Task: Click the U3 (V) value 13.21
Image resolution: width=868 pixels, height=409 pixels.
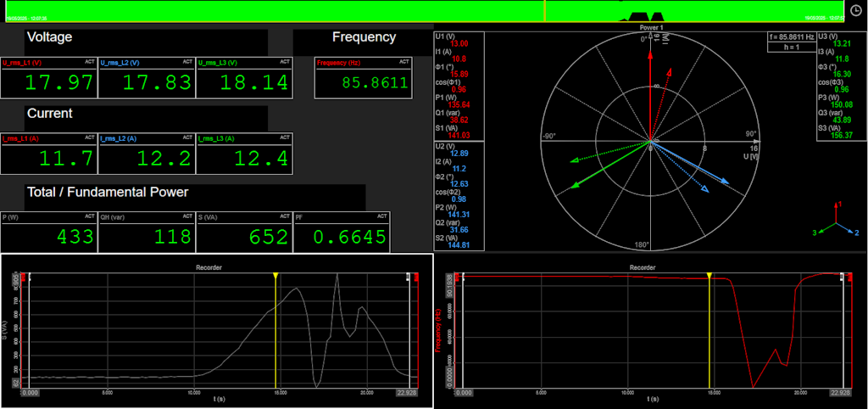Action: pos(842,44)
